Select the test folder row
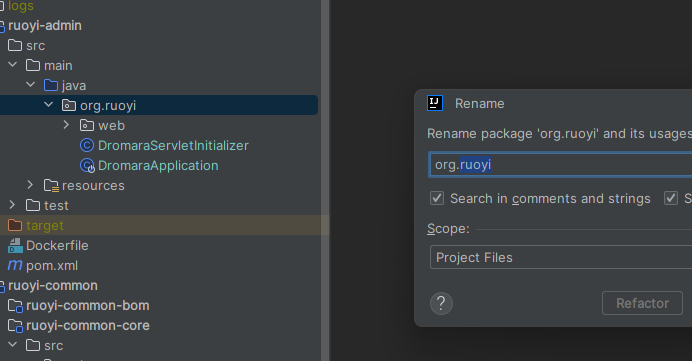692x361 pixels. tap(56, 206)
